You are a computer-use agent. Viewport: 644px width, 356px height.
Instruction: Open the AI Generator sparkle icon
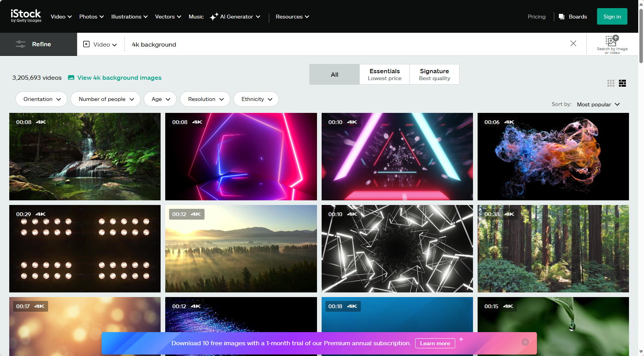pyautogui.click(x=214, y=17)
